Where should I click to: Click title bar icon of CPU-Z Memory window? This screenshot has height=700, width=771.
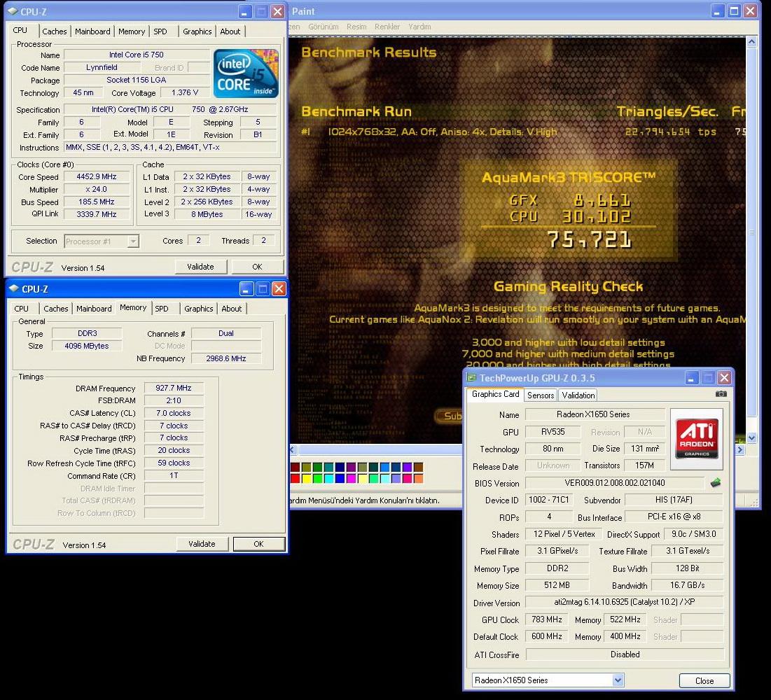pyautogui.click(x=14, y=288)
